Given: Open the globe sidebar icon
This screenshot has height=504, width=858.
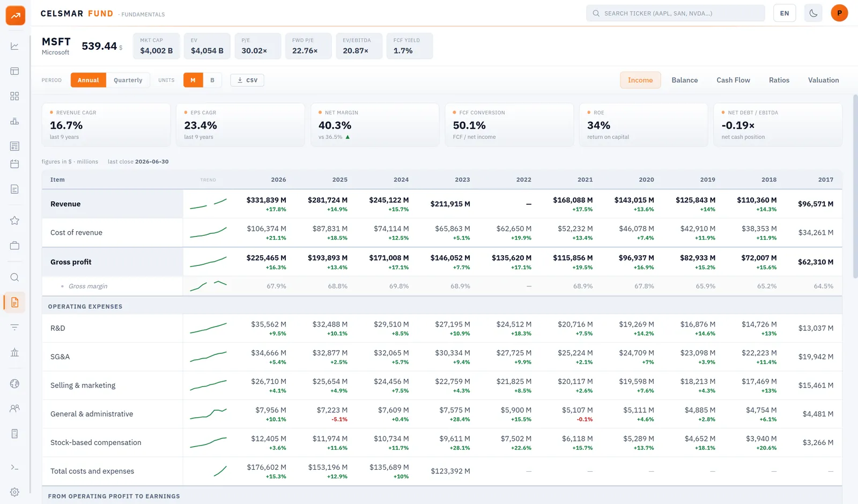Looking at the screenshot, I should coord(14,383).
